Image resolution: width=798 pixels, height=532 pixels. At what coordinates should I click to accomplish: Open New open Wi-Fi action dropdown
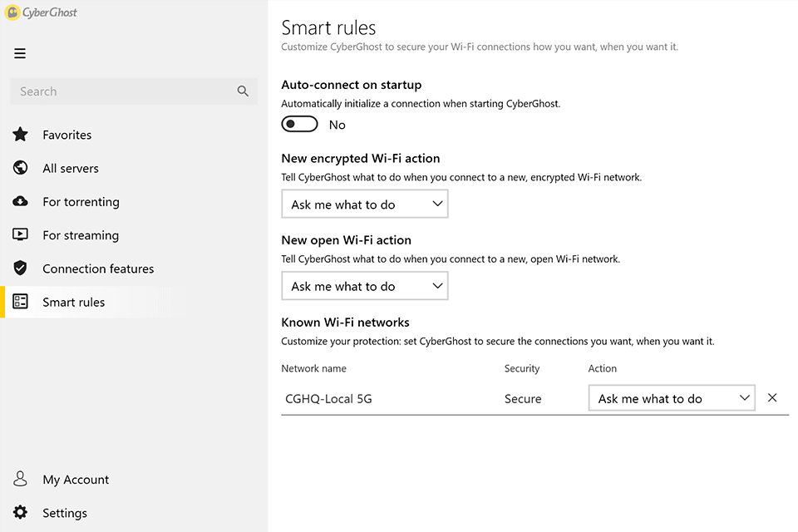(x=364, y=287)
